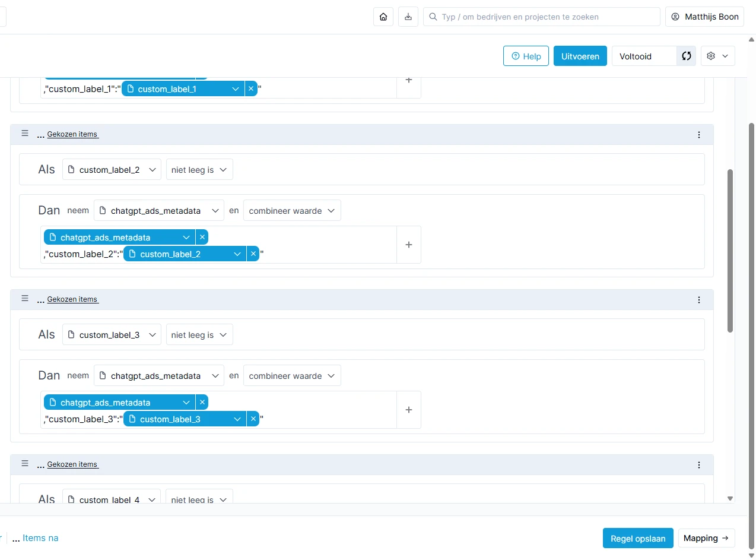This screenshot has height=560, width=756.
Task: Open the settings gear dropdown
Action: pos(718,56)
